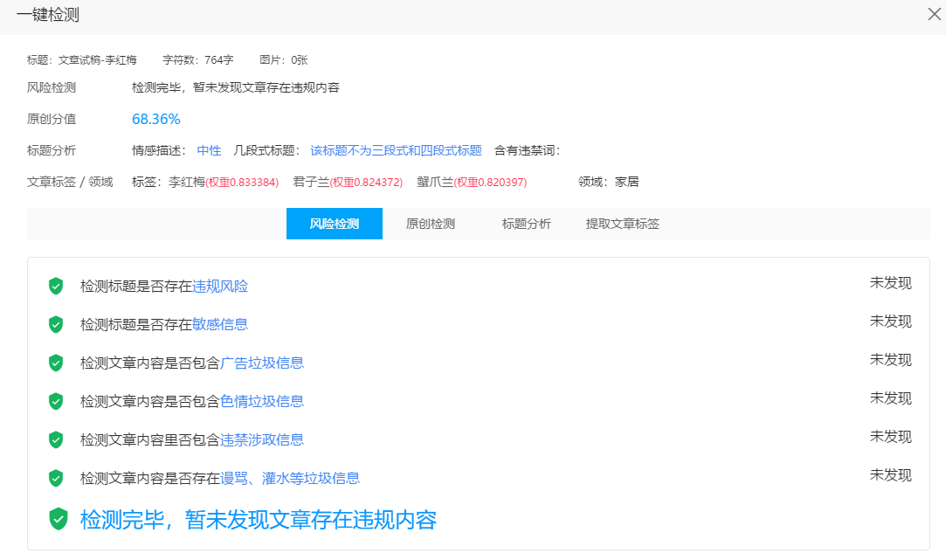Open the 提取文章标签 tab
This screenshot has width=946, height=560.
coord(622,224)
